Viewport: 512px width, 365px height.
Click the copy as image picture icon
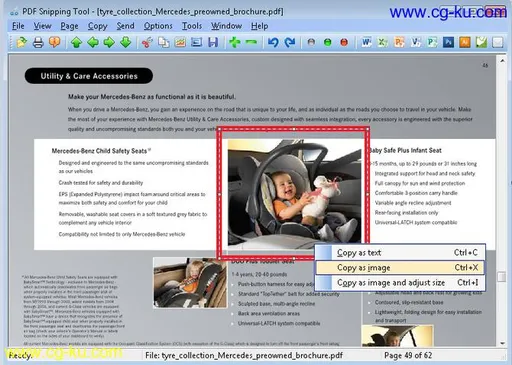[x=180, y=42]
